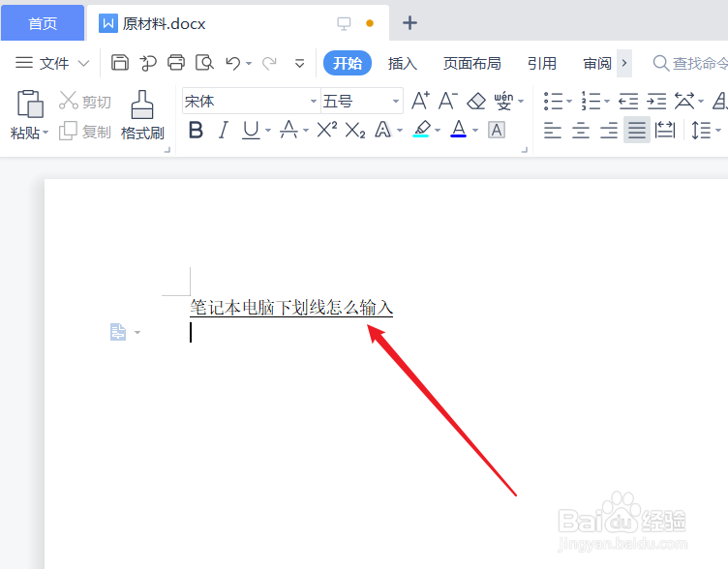Click the Cut (剪切) scissors icon

click(68, 101)
